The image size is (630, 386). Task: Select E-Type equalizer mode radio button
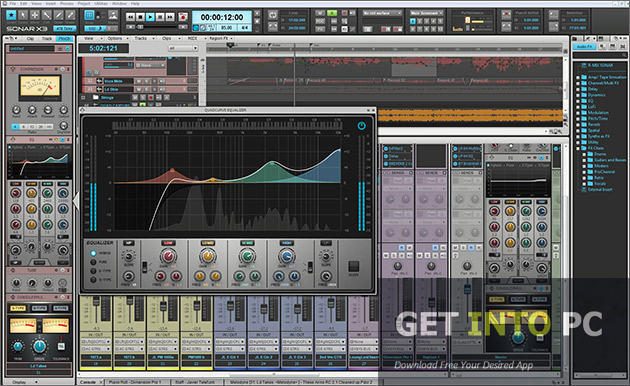tap(93, 271)
